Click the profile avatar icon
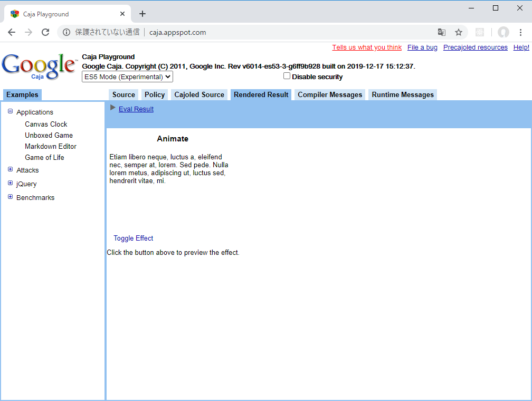 (503, 32)
